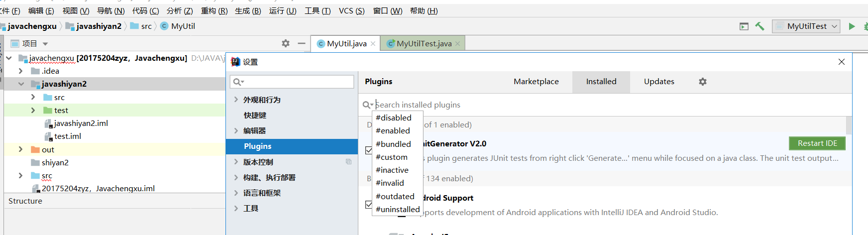Click the copy icon beside 版本控制
The height and width of the screenshot is (235, 868).
348,162
